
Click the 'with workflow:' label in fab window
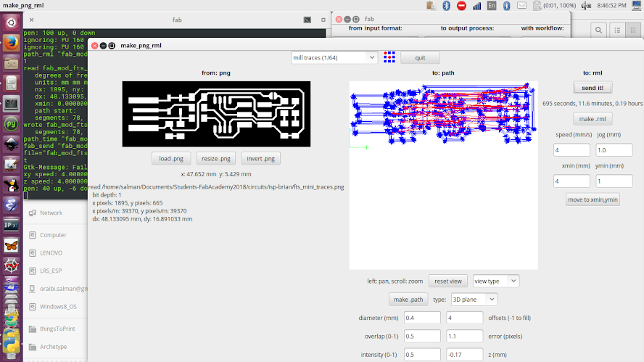pos(542,28)
